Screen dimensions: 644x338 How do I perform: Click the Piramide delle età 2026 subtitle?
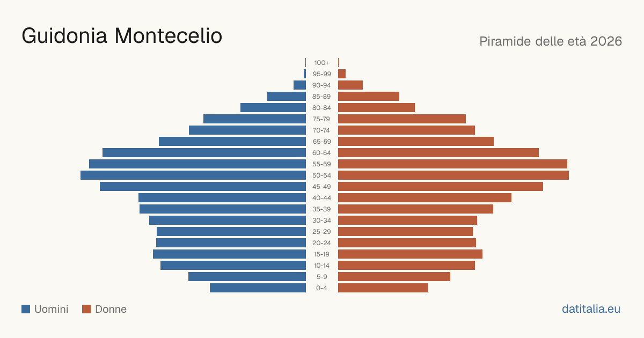point(551,41)
